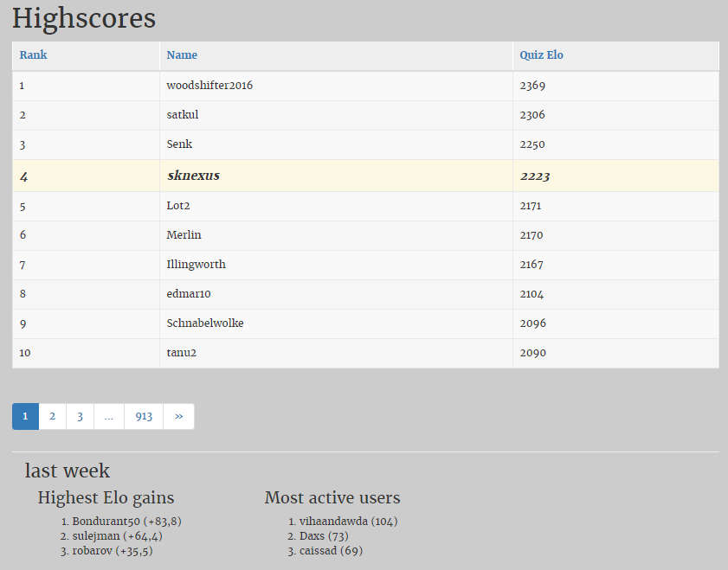Click the robarov (+35,5) entry

(113, 551)
